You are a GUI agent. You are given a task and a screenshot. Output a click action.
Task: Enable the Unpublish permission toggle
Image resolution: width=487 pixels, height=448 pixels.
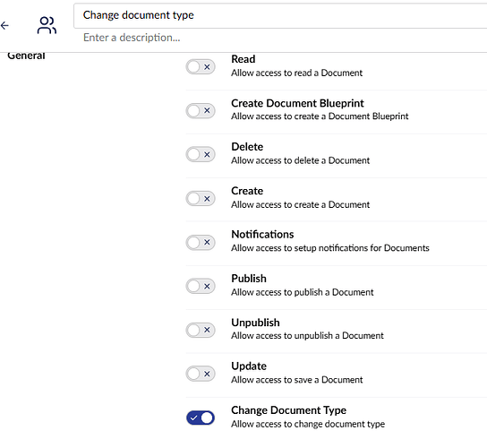pos(201,330)
